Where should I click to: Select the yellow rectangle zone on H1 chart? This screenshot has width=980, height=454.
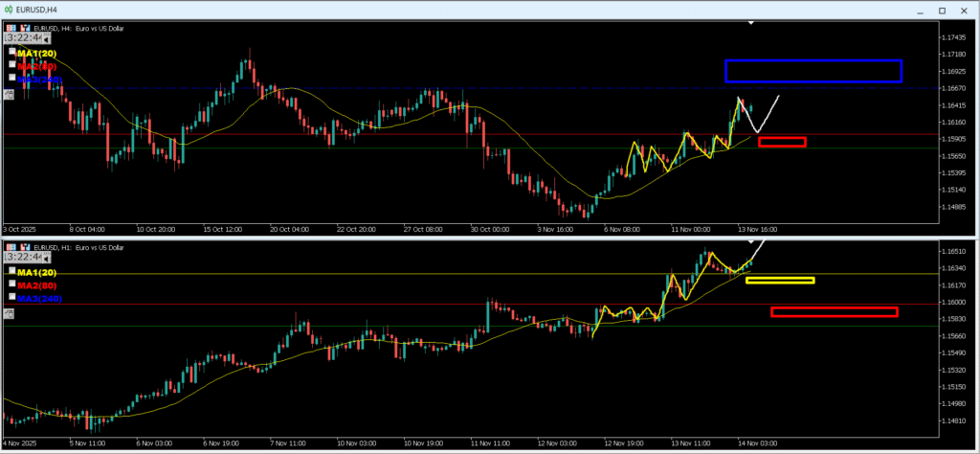click(779, 278)
